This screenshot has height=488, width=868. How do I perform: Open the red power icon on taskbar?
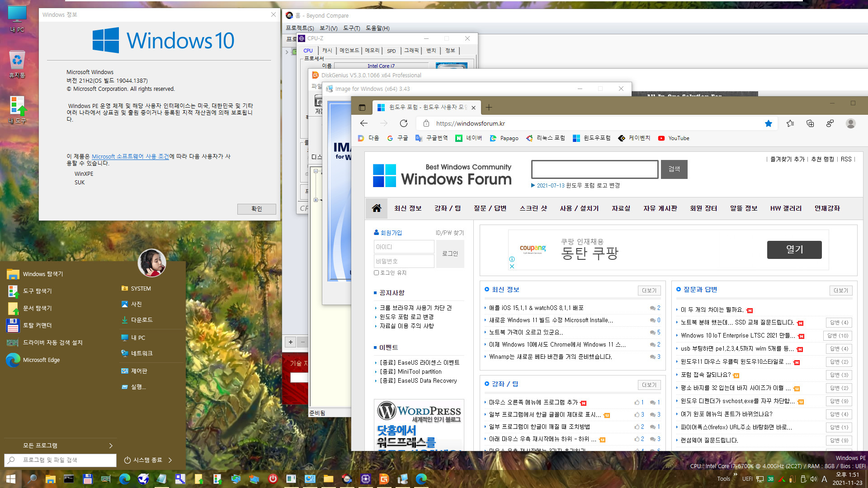(273, 479)
